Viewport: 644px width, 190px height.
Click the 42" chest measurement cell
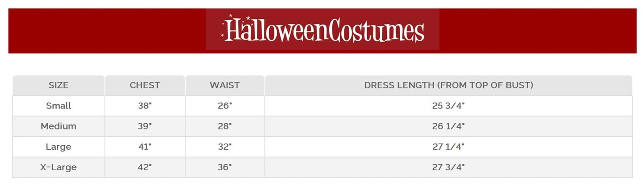click(x=144, y=167)
